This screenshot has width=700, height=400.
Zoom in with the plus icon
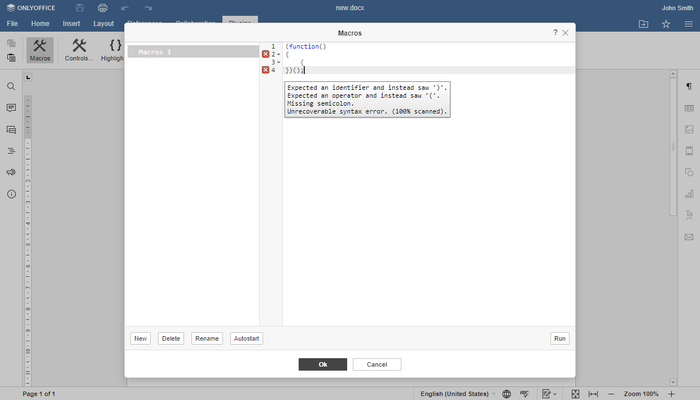pos(671,394)
